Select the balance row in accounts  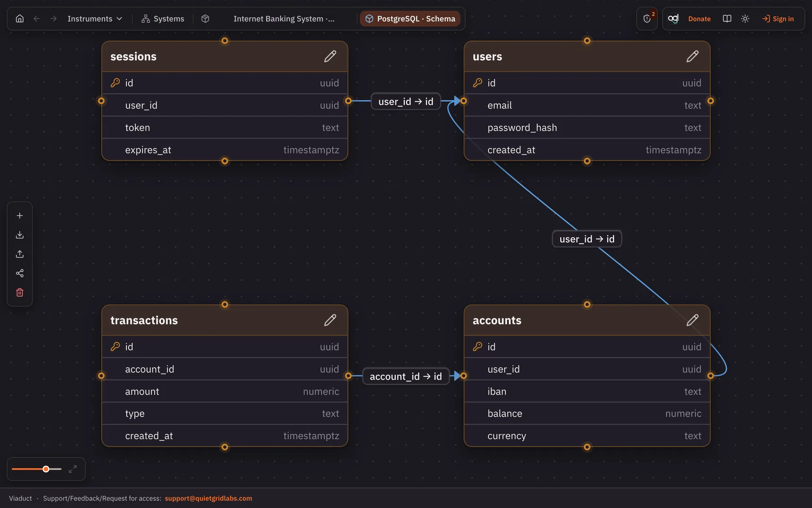(x=587, y=413)
